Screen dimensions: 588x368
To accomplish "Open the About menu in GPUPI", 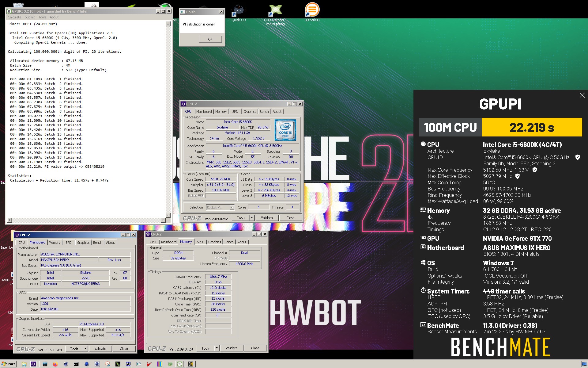I will click(54, 17).
